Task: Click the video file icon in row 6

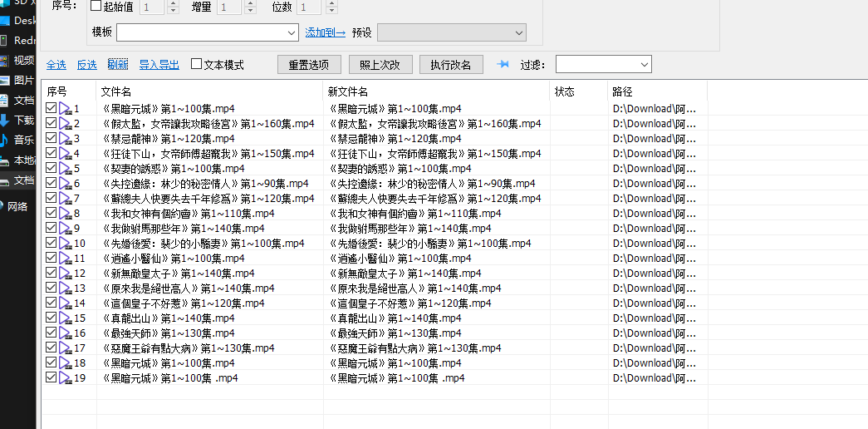Action: pos(66,184)
